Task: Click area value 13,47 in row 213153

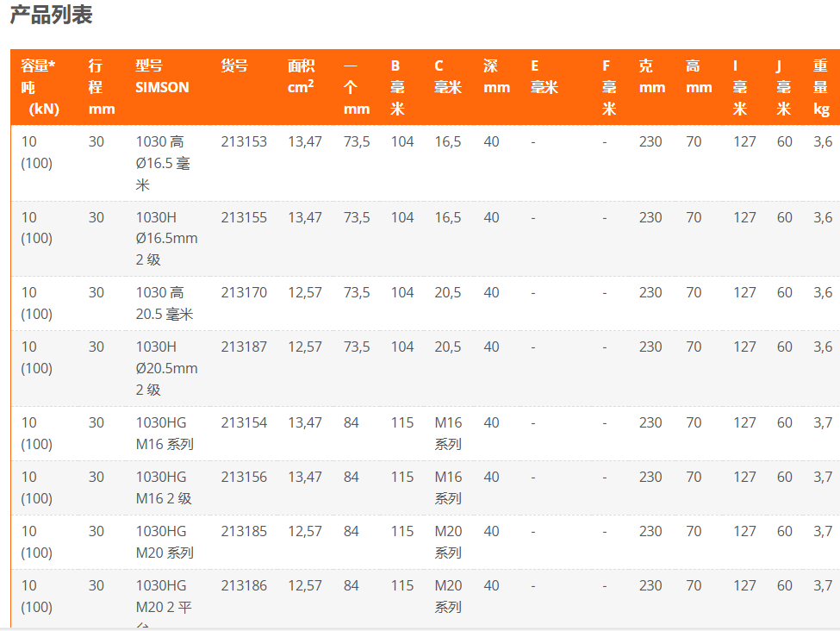Action: coord(305,141)
